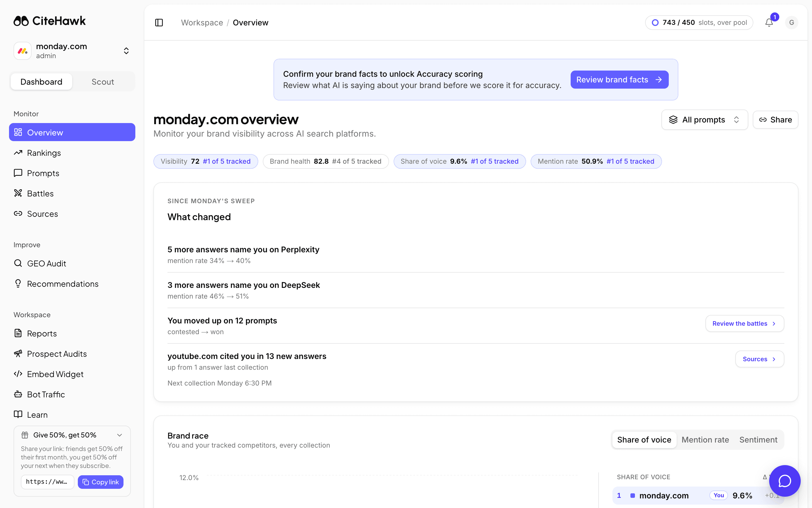Click 'youtube.com cited you in 13 new answers'
The image size is (812, 508).
pyautogui.click(x=247, y=356)
